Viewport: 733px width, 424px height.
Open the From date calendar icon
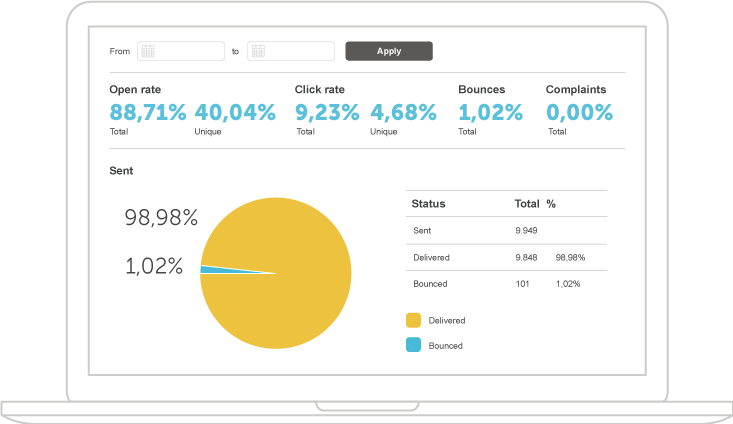(x=146, y=51)
